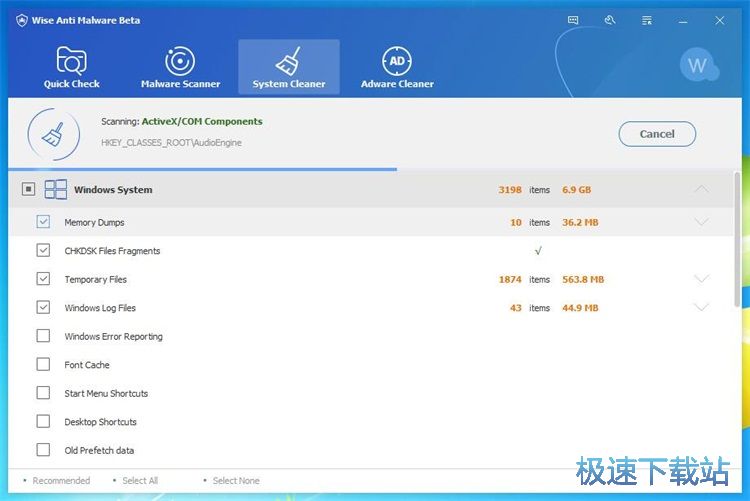Open the Quick Check tab

pos(72,67)
